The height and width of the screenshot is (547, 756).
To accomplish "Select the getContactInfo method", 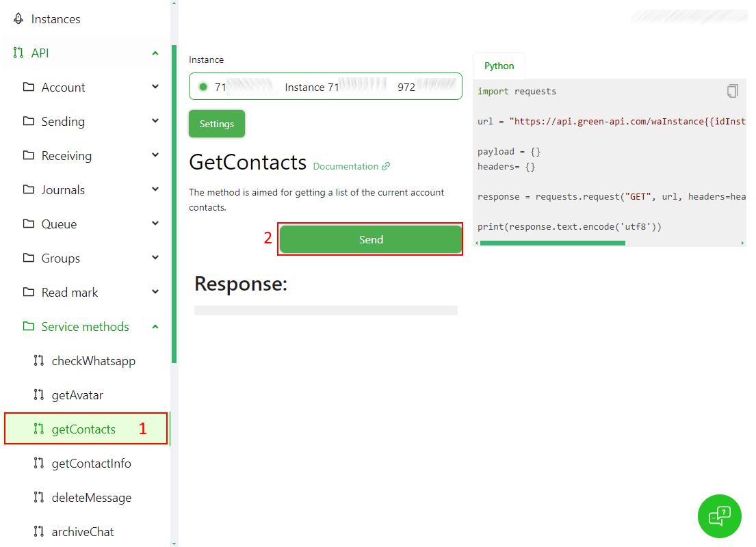I will click(x=91, y=463).
